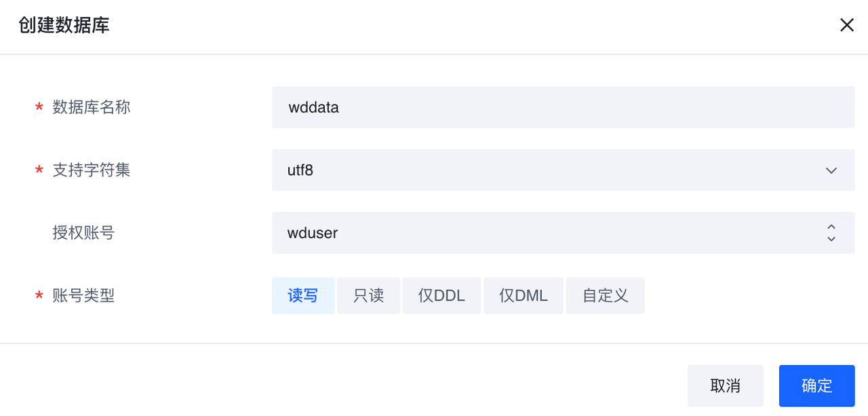Open the utf8 character set dropdown
868x416 pixels.
point(549,170)
